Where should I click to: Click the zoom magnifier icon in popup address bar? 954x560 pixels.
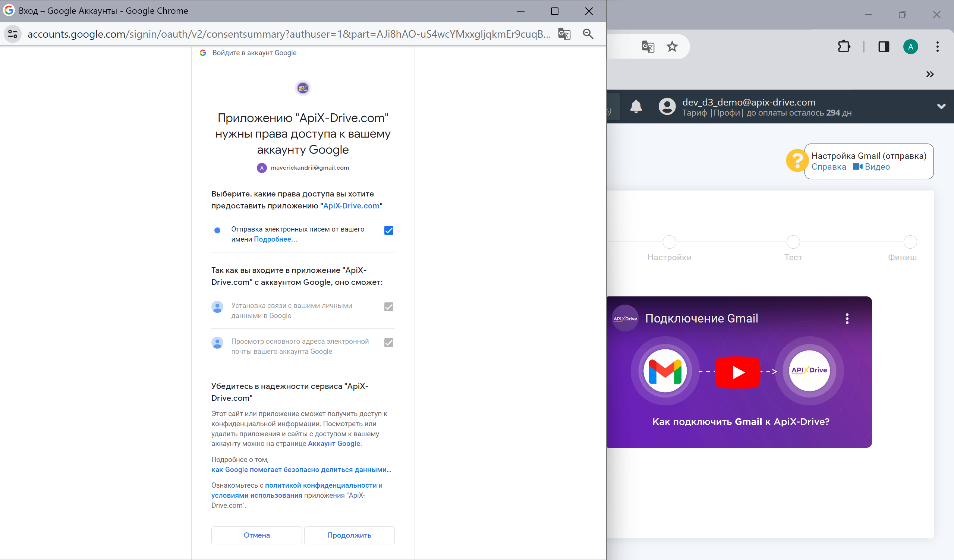coord(588,34)
